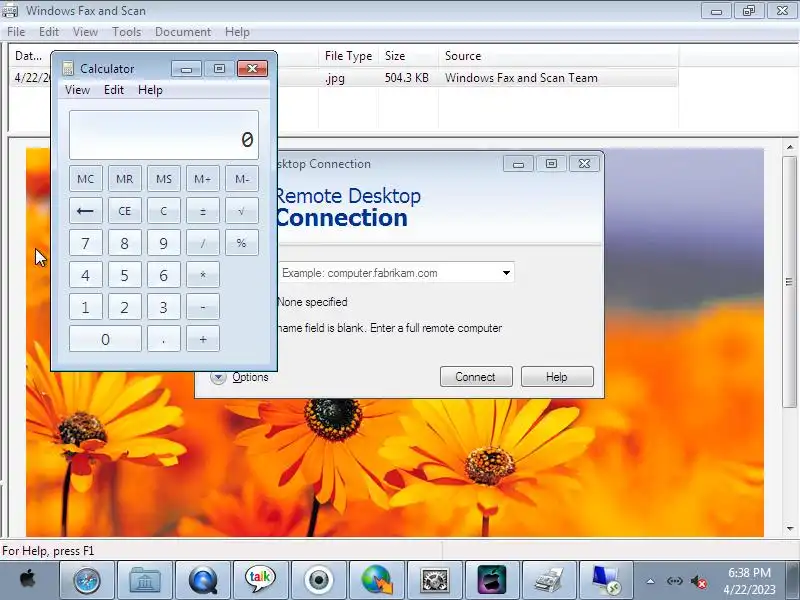The width and height of the screenshot is (800, 600).
Task: Open the library folder taskbar icon
Action: [x=145, y=581]
